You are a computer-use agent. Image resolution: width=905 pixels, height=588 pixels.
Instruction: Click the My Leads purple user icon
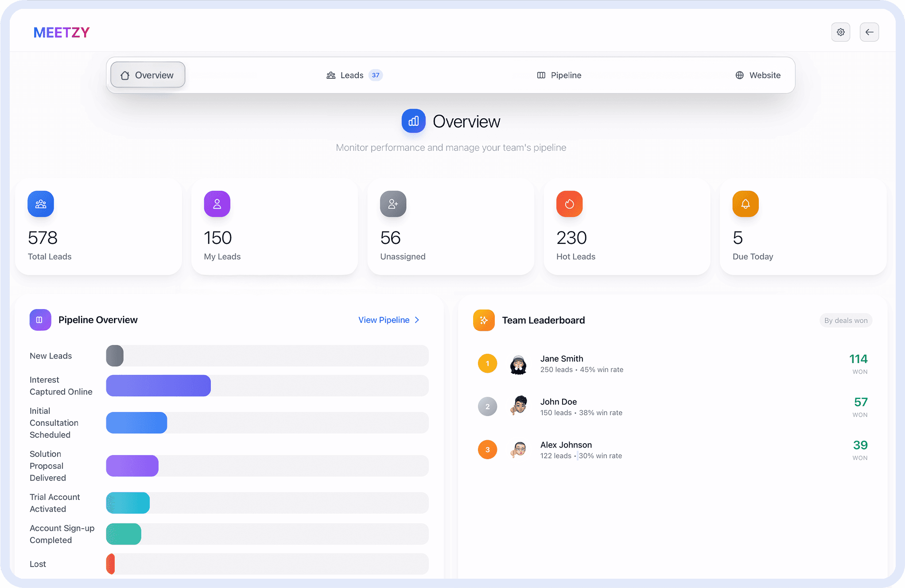tap(217, 204)
